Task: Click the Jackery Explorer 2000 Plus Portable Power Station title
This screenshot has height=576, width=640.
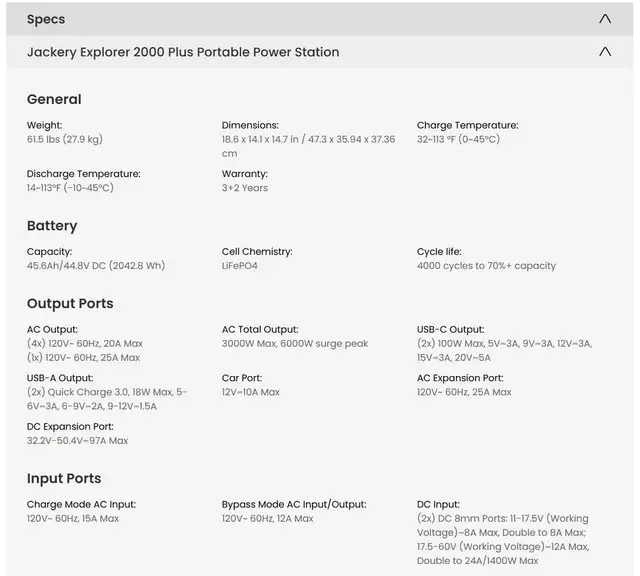Action: tap(183, 52)
